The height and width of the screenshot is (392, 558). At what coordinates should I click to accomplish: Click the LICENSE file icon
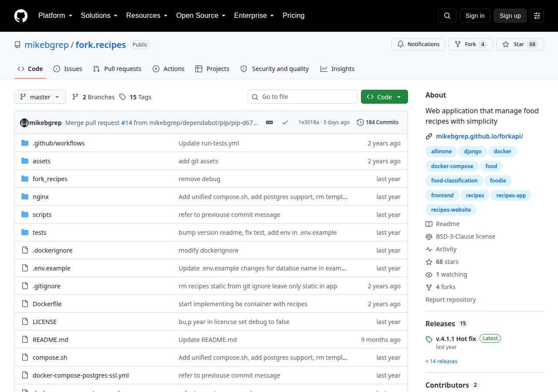[25, 321]
